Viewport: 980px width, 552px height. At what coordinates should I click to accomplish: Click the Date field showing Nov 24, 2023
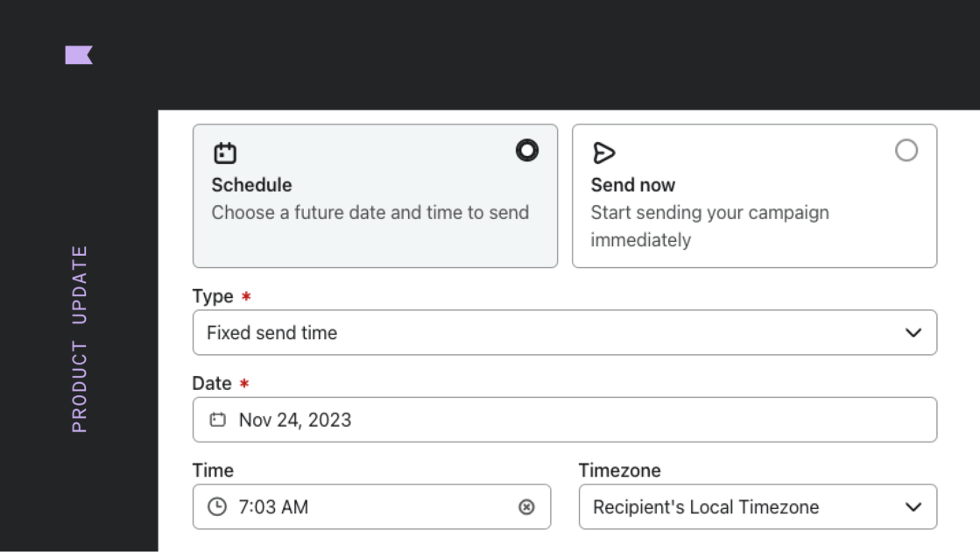tap(564, 419)
